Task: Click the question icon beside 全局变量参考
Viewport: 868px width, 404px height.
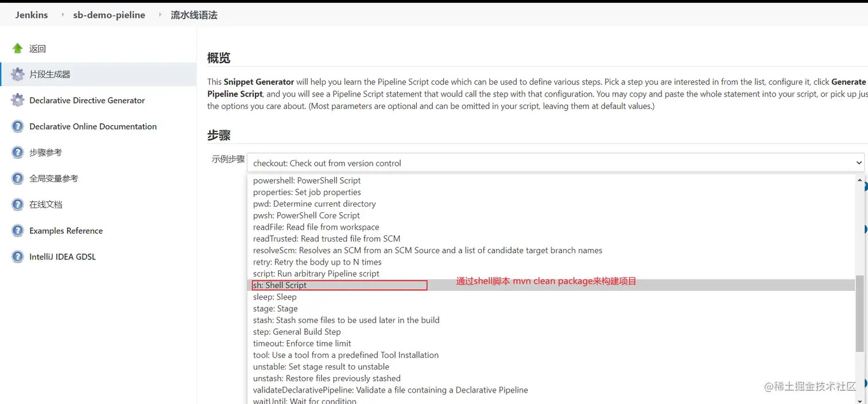Action: [x=18, y=178]
